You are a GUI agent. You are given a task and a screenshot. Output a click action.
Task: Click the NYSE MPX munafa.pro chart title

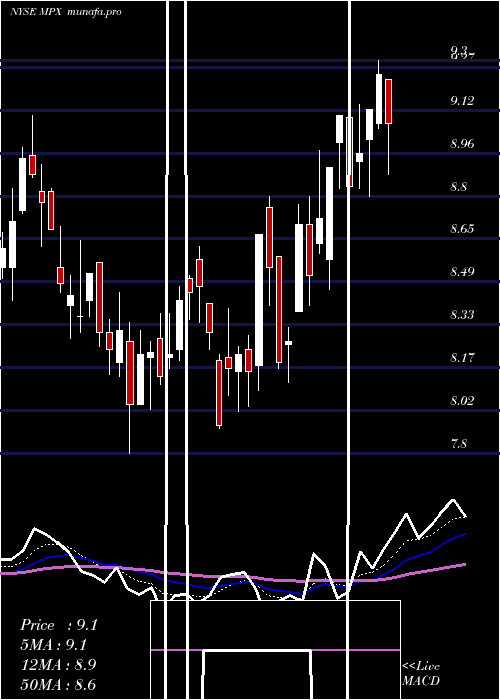click(x=66, y=12)
